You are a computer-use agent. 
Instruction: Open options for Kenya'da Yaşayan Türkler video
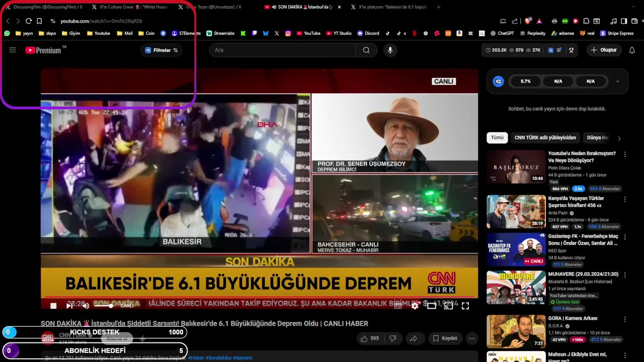coord(625,200)
